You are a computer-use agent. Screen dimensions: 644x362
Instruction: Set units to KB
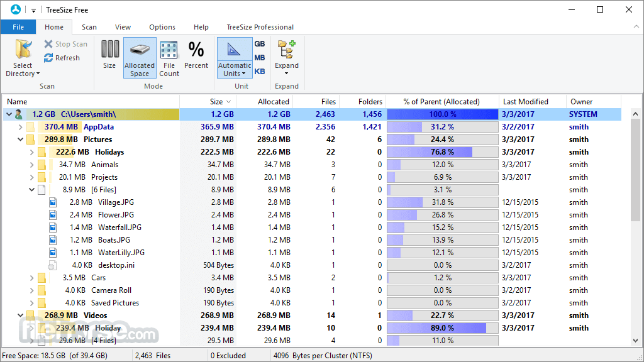pyautogui.click(x=260, y=72)
